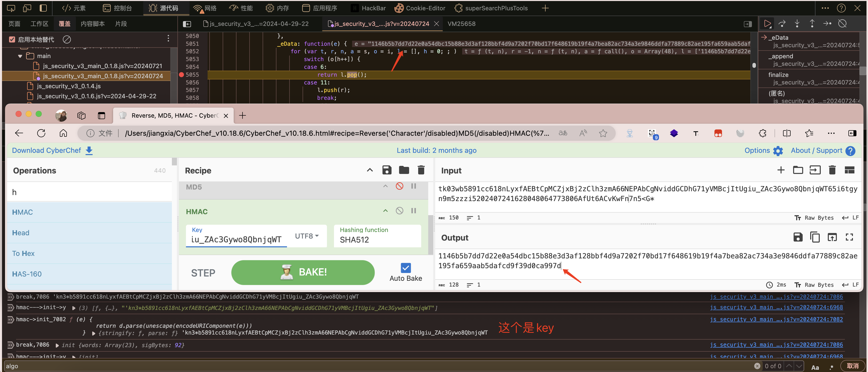Viewport: 868px width, 372px height.
Task: Load a recipe with folder icon
Action: tap(404, 170)
